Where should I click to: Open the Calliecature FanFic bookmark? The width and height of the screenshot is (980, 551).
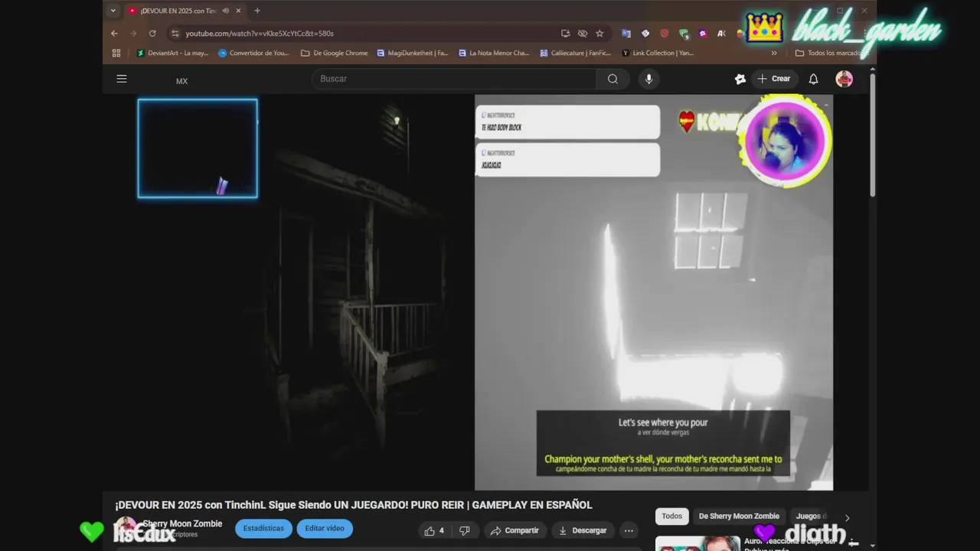click(x=576, y=53)
